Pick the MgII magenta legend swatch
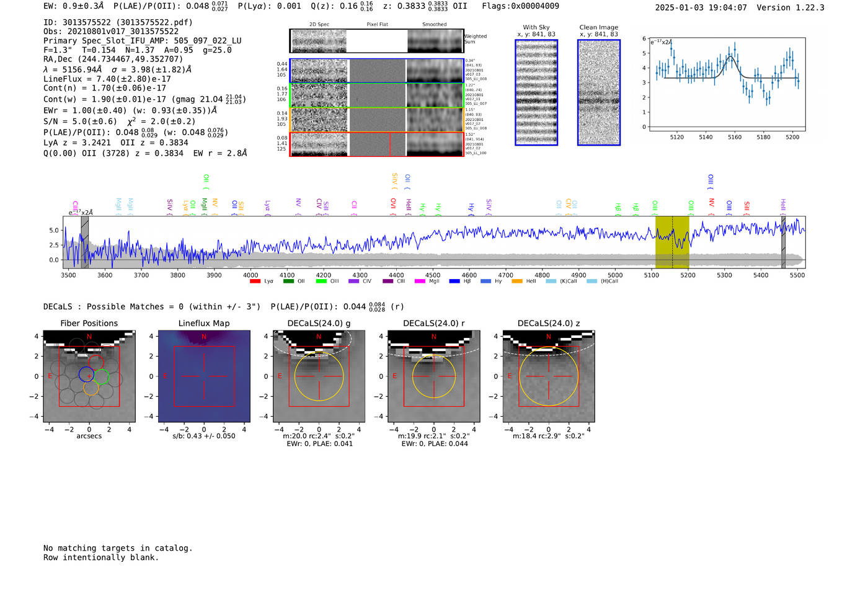The width and height of the screenshot is (868, 591). click(x=420, y=282)
